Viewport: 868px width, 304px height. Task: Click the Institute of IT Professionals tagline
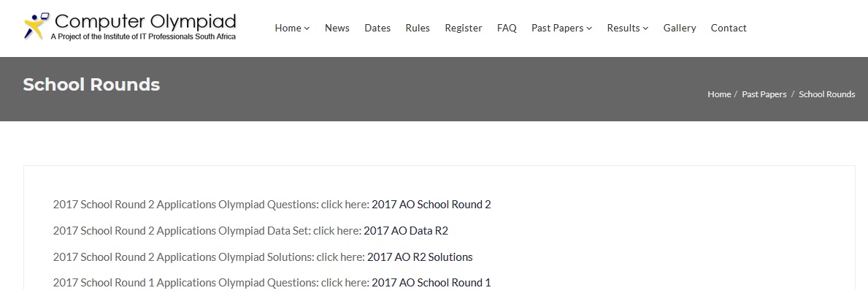coord(143,36)
